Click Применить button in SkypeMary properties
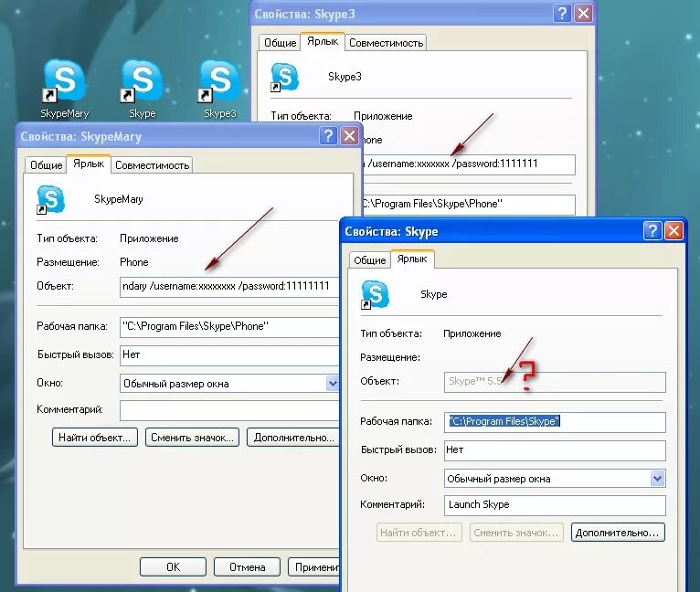700x592 pixels. (x=314, y=567)
